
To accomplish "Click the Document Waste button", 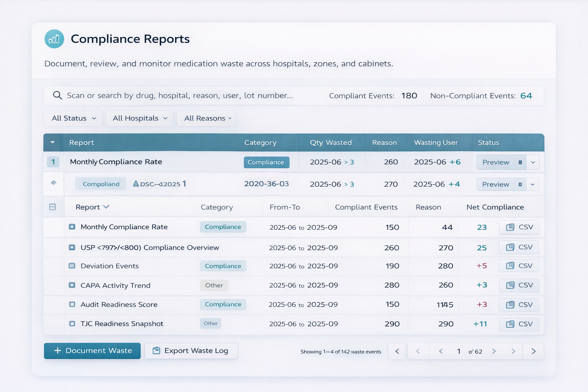I will coord(92,350).
